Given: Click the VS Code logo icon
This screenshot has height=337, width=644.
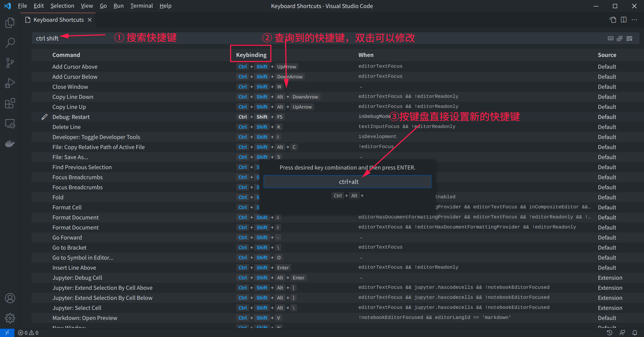Looking at the screenshot, I should click(x=7, y=6).
